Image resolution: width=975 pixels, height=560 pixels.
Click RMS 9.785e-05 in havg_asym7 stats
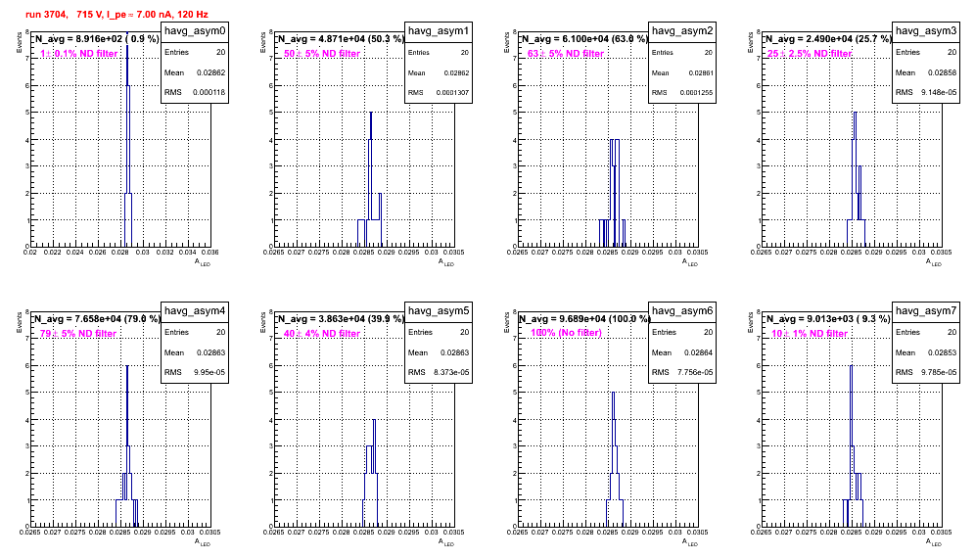click(926, 372)
